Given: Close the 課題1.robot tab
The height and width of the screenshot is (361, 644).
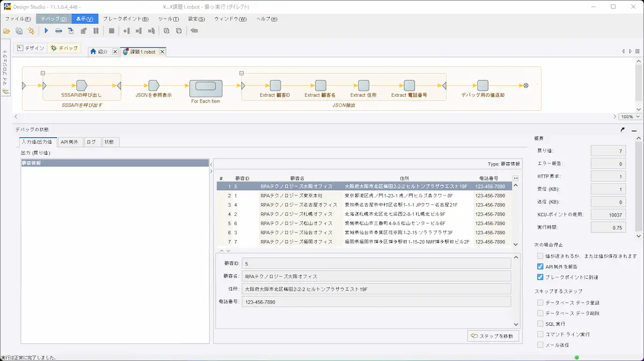Looking at the screenshot, I should pos(162,52).
